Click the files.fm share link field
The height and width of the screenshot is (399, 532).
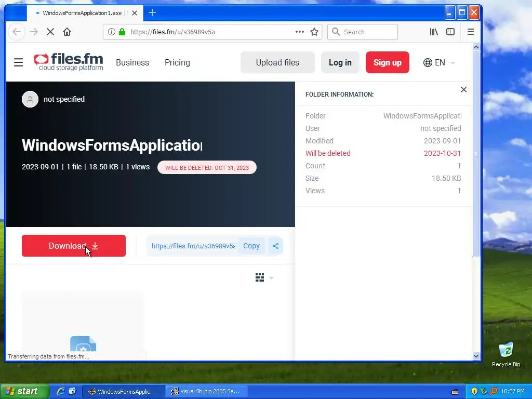pyautogui.click(x=193, y=246)
